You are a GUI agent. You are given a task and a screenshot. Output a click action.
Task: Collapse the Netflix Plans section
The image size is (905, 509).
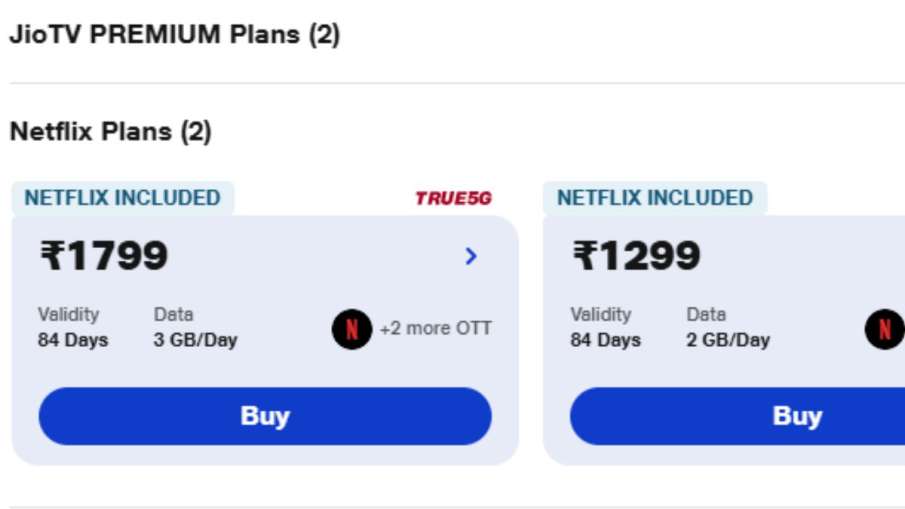coord(111,132)
